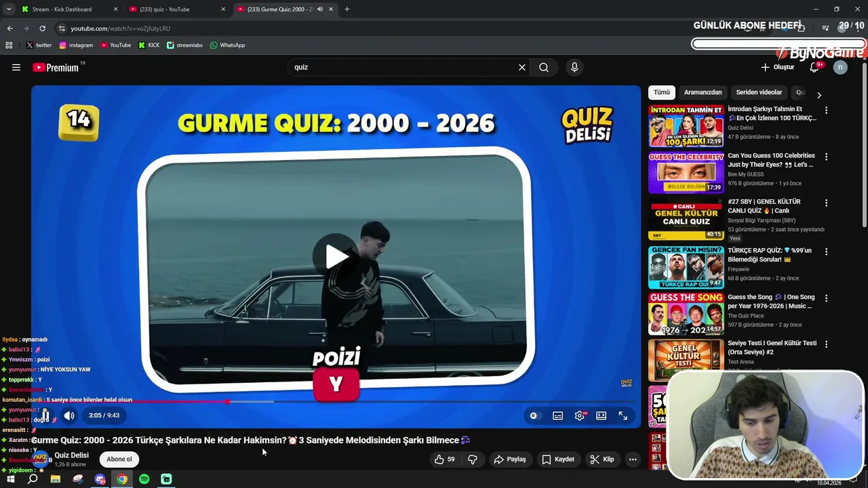This screenshot has height=488, width=868.
Task: Open player settings gear
Action: 579,415
